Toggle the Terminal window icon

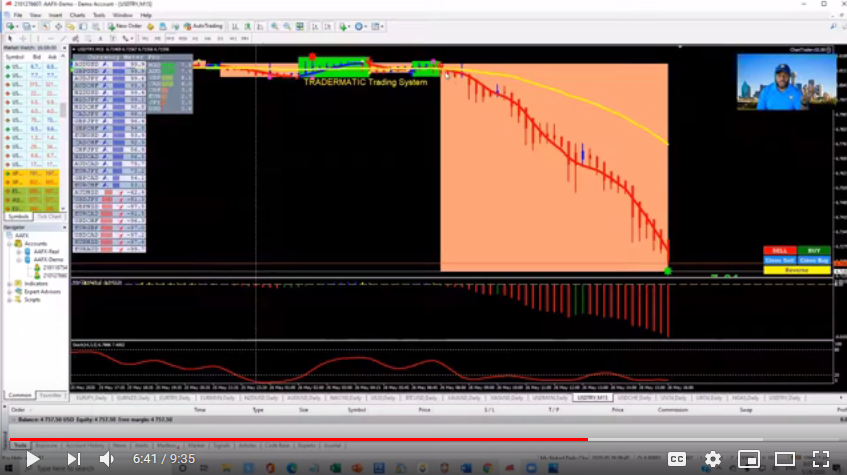pyautogui.click(x=83, y=26)
